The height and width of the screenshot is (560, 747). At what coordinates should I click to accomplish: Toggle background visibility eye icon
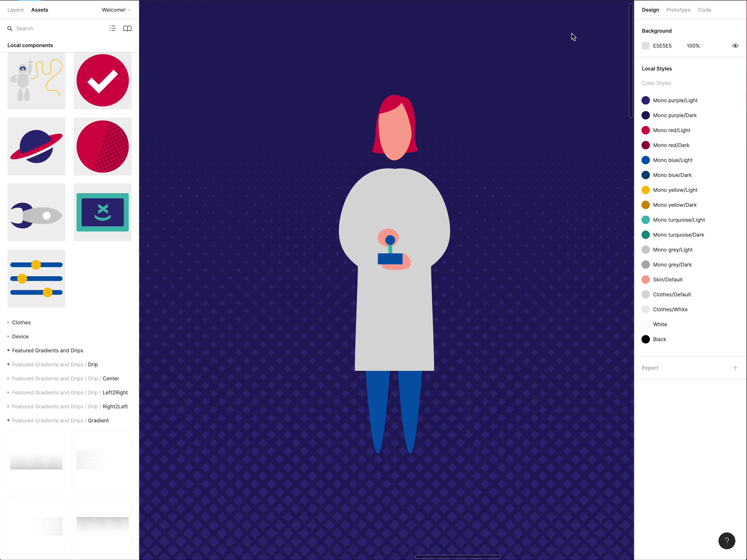tap(735, 45)
